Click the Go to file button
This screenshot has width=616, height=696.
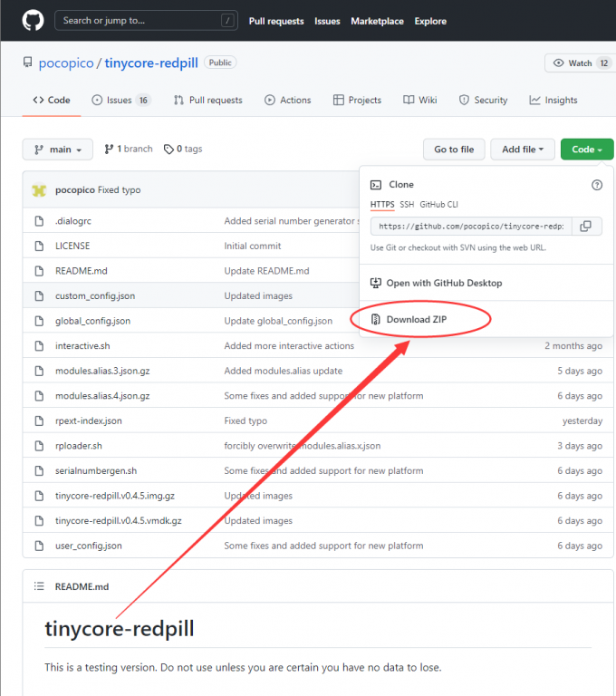[x=454, y=150]
